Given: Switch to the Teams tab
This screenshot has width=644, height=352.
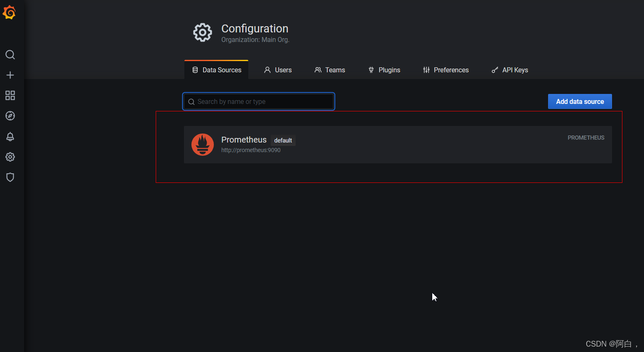Looking at the screenshot, I should [330, 70].
